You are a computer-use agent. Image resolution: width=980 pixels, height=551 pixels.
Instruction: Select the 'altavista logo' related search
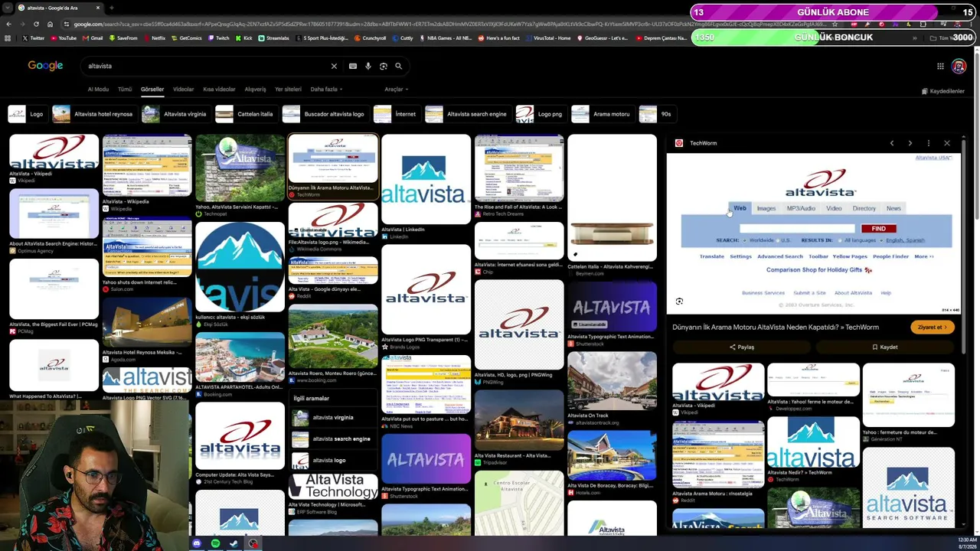click(334, 461)
